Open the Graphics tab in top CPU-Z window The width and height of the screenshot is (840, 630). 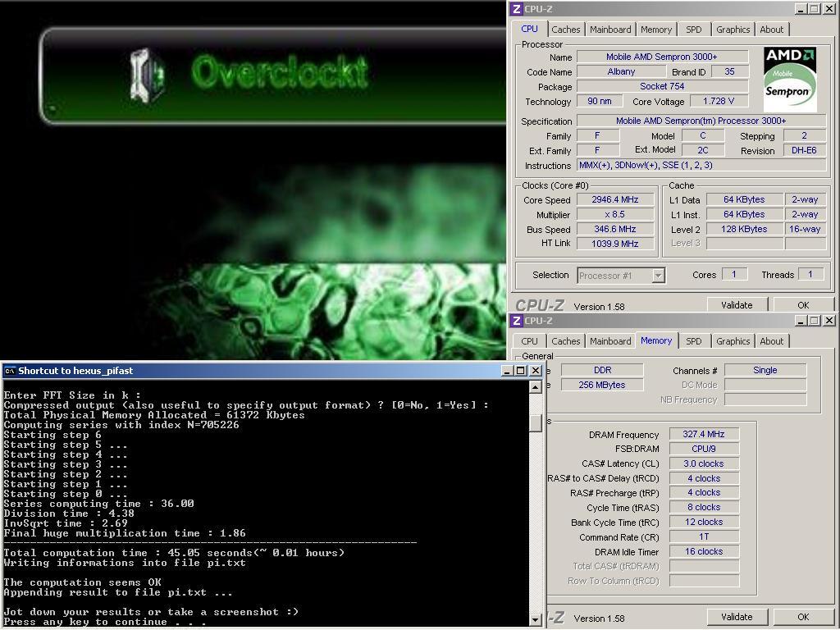733,30
